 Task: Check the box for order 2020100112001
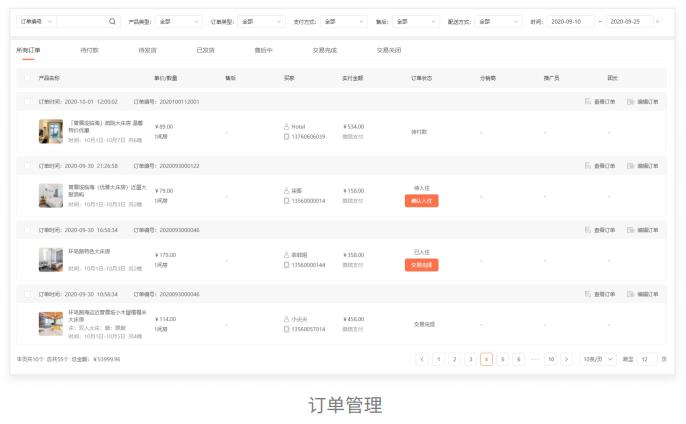[x=27, y=102]
